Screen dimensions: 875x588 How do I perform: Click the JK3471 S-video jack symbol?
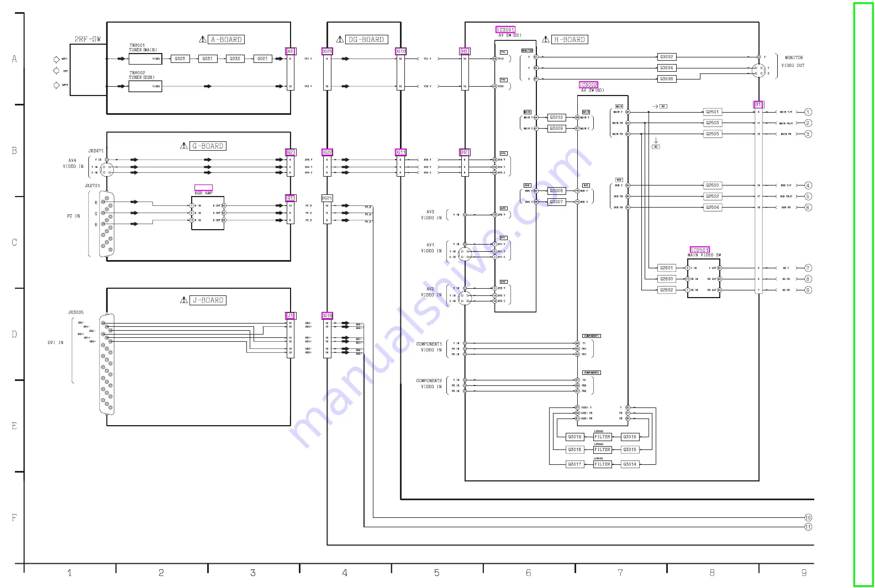coord(107,169)
